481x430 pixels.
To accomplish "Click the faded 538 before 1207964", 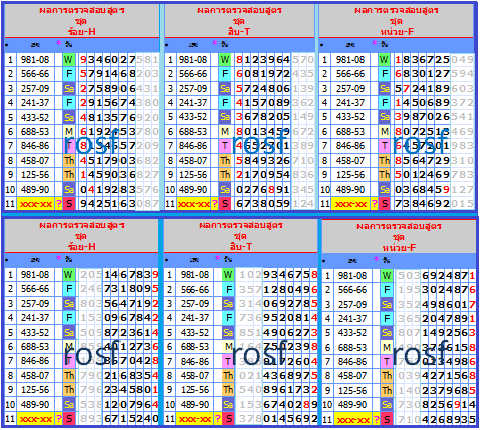I will point(90,405).
